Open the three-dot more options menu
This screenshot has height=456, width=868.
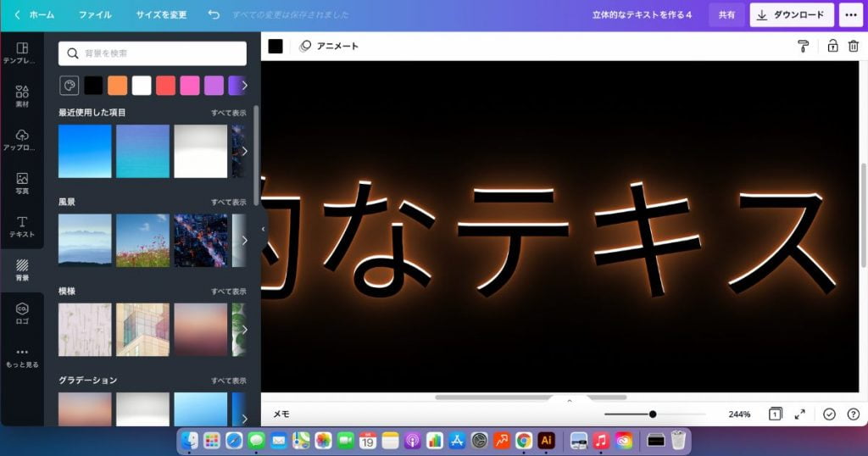point(850,14)
